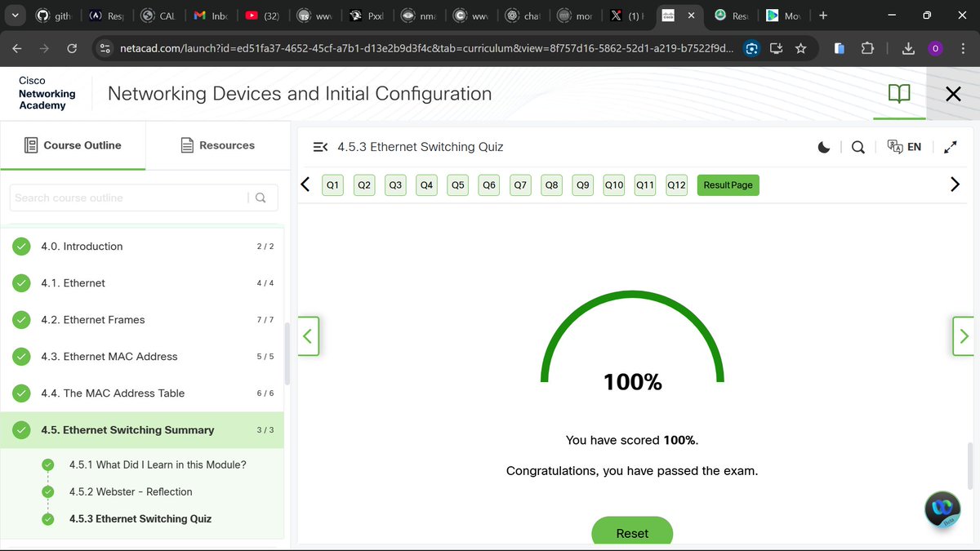Click the course outline vertical scrollbar
The height and width of the screenshot is (551, 980).
pyautogui.click(x=287, y=353)
